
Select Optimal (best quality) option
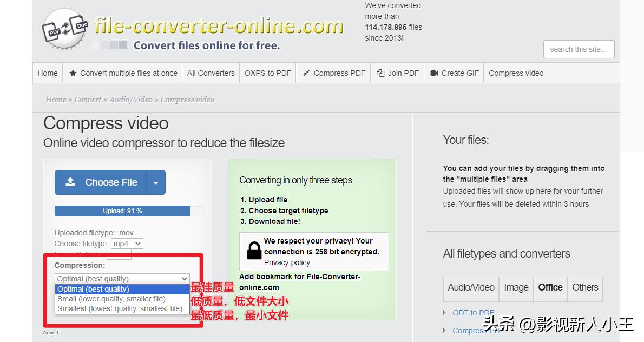122,289
